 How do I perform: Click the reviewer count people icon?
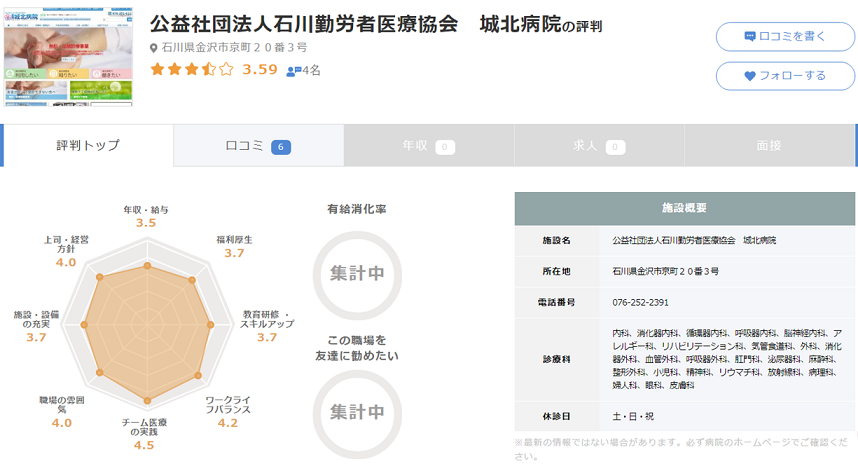pos(292,71)
